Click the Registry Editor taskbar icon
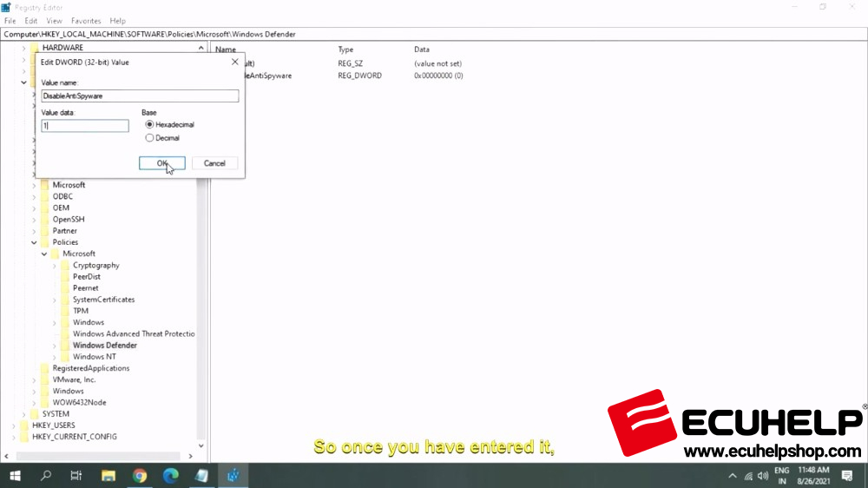The width and height of the screenshot is (868, 488). click(233, 476)
